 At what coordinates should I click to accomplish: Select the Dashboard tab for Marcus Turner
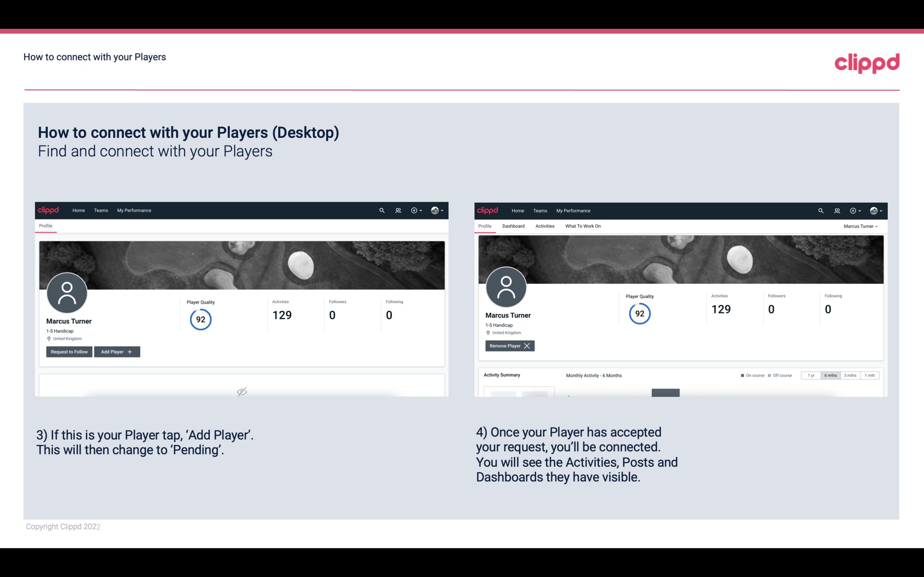512,226
